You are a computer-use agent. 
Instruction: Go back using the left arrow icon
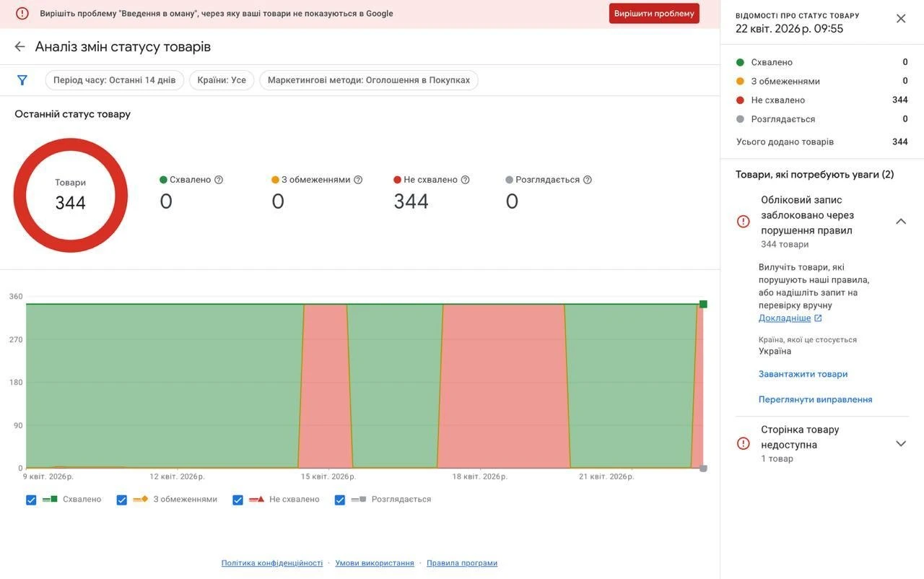19,46
